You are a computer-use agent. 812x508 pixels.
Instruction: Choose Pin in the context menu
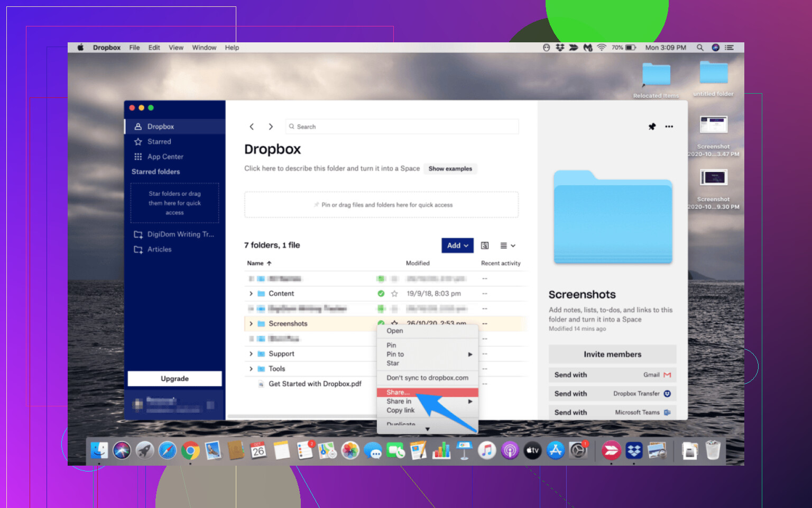coord(427,345)
